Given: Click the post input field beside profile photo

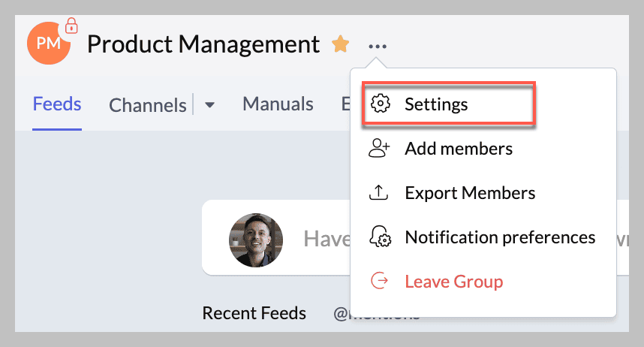Looking at the screenshot, I should 327,239.
